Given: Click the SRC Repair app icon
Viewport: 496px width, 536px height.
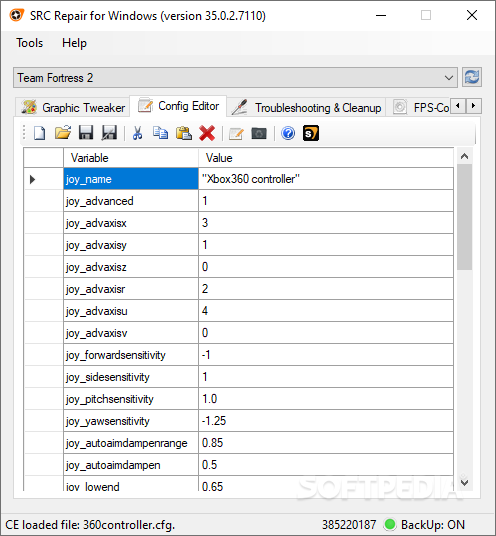Looking at the screenshot, I should click(x=16, y=15).
